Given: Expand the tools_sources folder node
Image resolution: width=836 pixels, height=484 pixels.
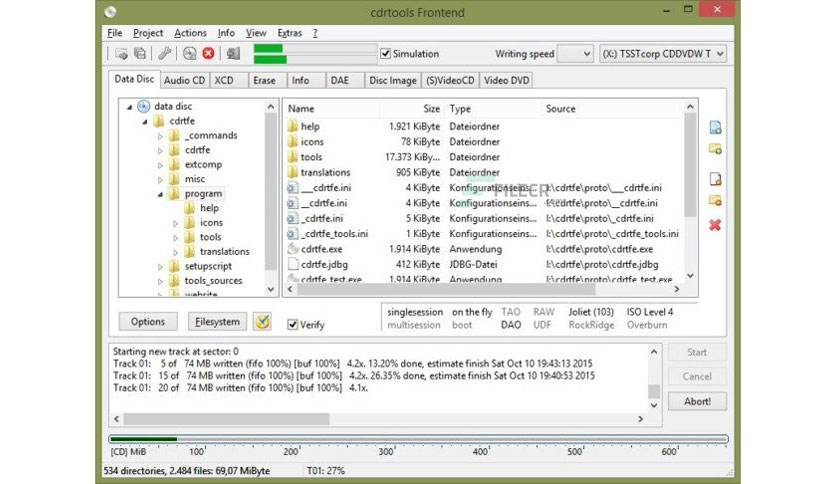Looking at the screenshot, I should pos(160,281).
